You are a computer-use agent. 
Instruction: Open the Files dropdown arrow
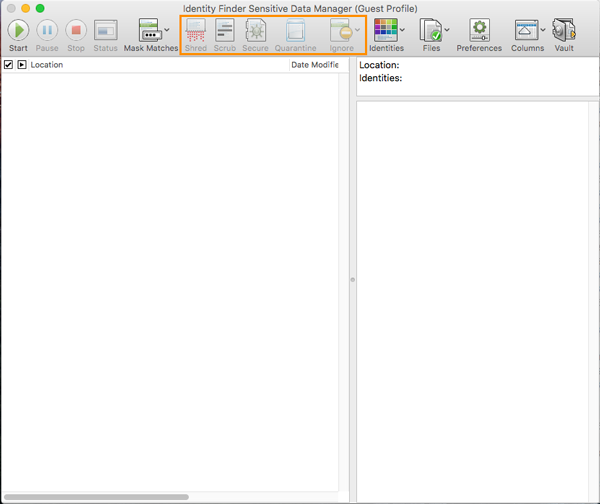(x=447, y=30)
